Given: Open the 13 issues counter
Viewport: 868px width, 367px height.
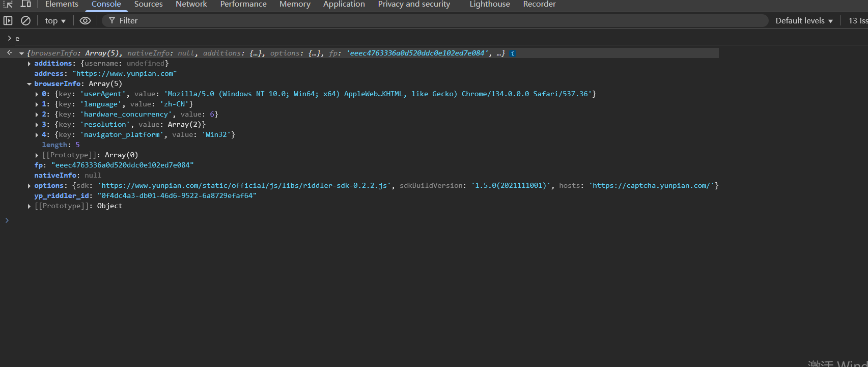Looking at the screenshot, I should [x=857, y=21].
